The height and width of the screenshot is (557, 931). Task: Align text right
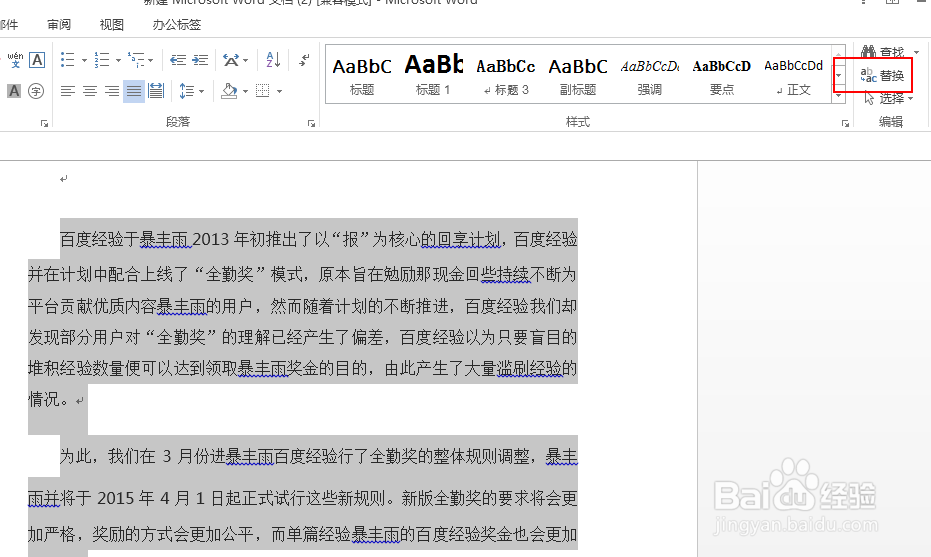pos(112,91)
